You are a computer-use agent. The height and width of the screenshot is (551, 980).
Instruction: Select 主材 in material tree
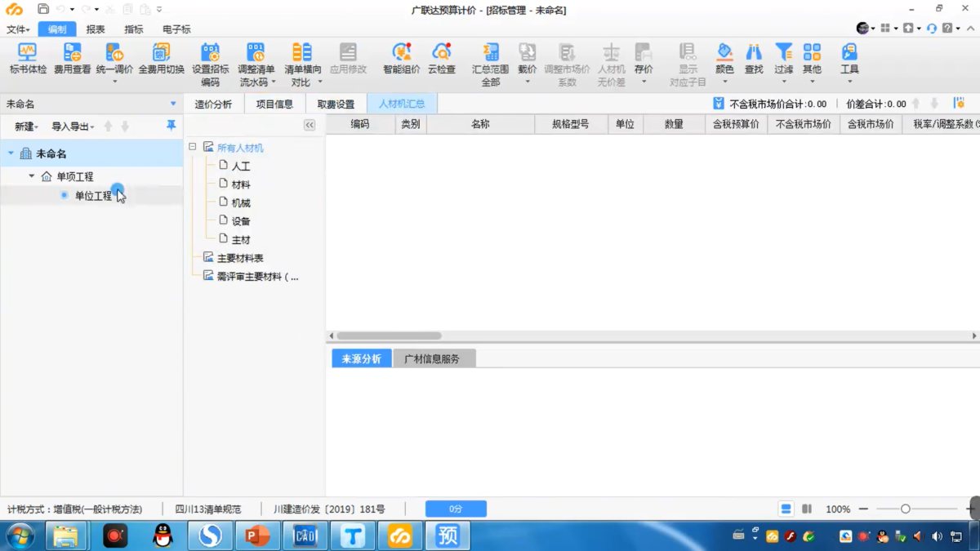pyautogui.click(x=241, y=240)
